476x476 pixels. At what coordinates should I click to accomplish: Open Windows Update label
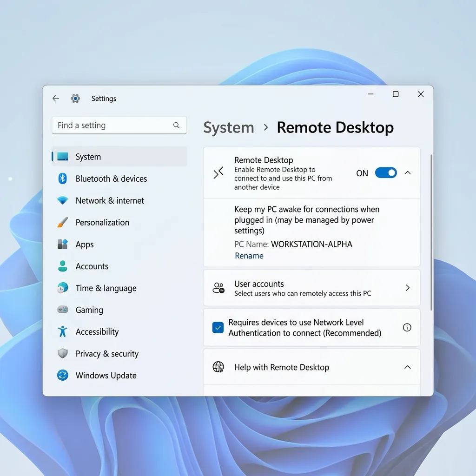(x=106, y=376)
